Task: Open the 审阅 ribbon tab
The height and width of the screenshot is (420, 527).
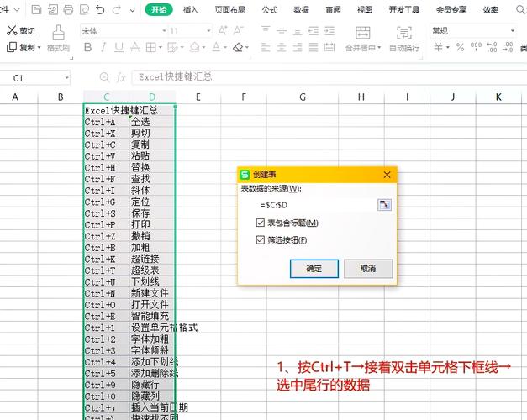Action: (x=333, y=10)
